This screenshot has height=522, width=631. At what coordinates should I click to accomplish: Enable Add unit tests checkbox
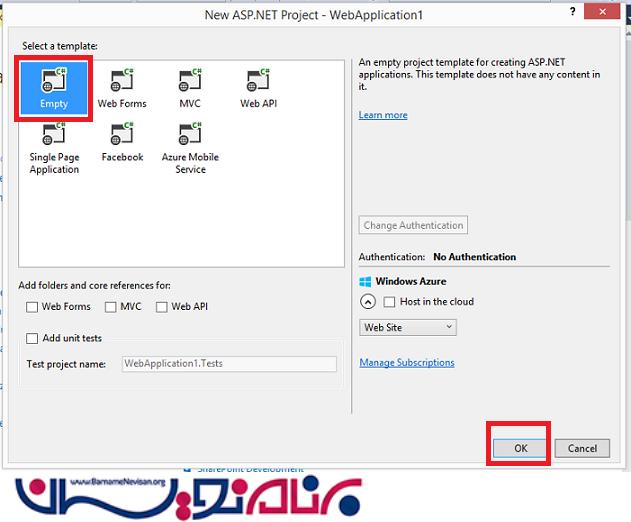[32, 338]
